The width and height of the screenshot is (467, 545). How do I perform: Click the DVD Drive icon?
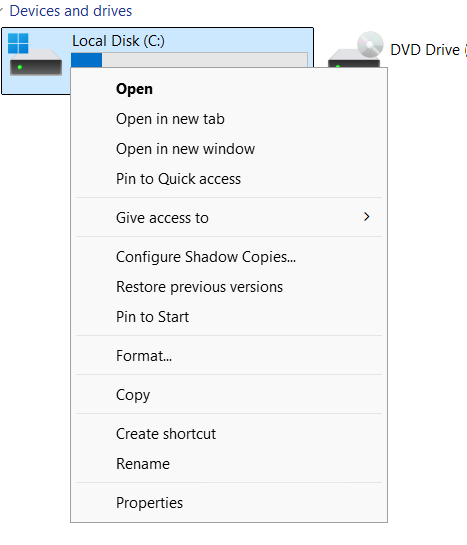[355, 49]
